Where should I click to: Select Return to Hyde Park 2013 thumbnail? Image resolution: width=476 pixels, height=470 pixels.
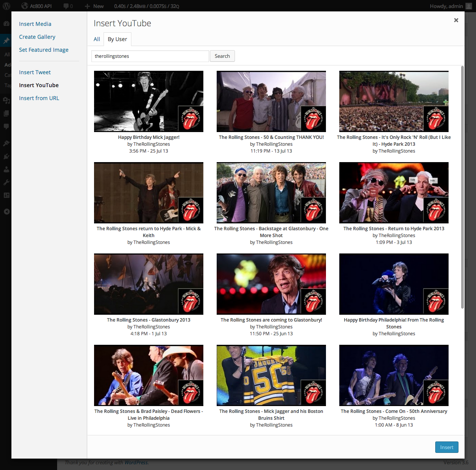pyautogui.click(x=394, y=193)
